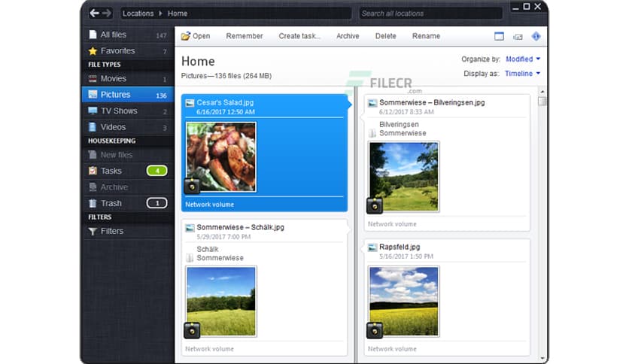Select Videos file type
629x364 pixels.
(128, 126)
